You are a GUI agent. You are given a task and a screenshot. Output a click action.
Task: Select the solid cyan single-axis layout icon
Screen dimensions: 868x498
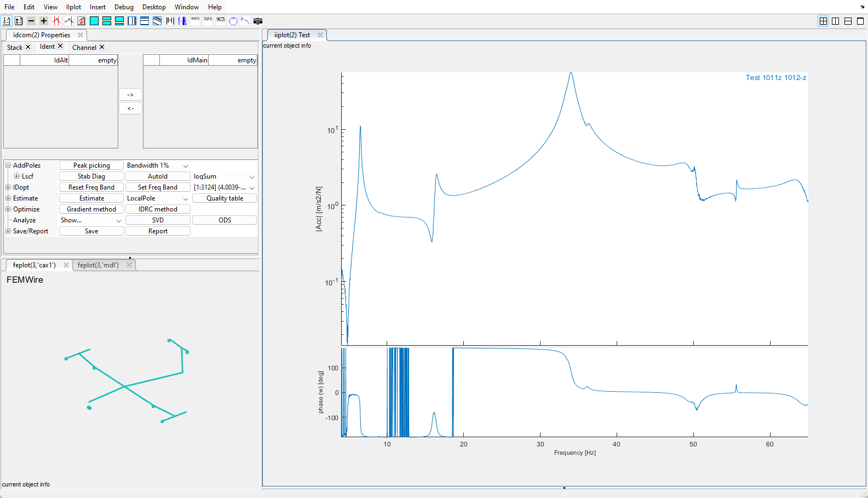[x=94, y=21]
